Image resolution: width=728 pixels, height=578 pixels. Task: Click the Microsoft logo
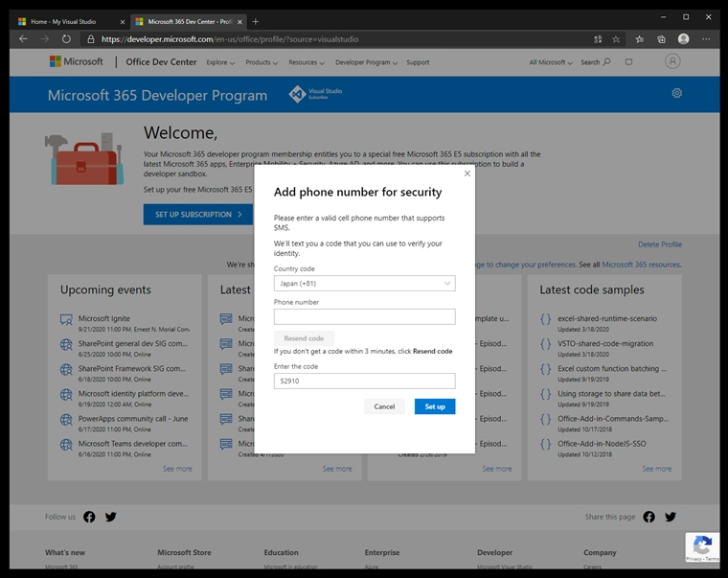76,61
